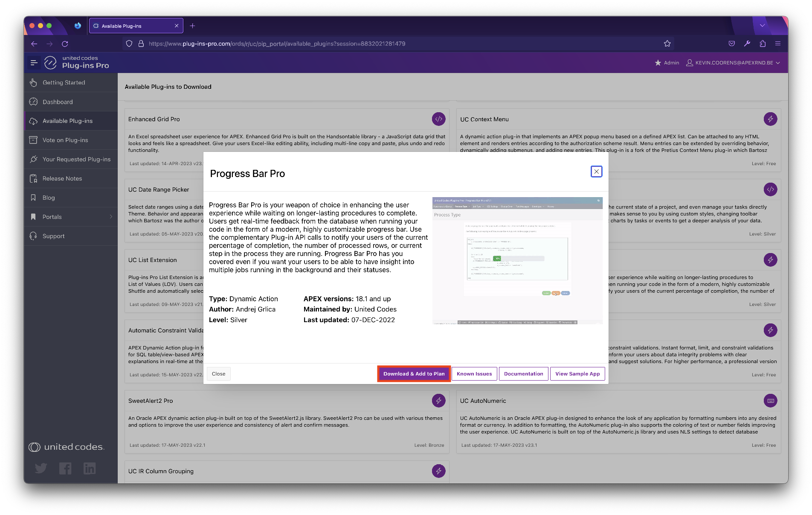Open UC List Extension card title
This screenshot has width=812, height=515.
coord(152,260)
